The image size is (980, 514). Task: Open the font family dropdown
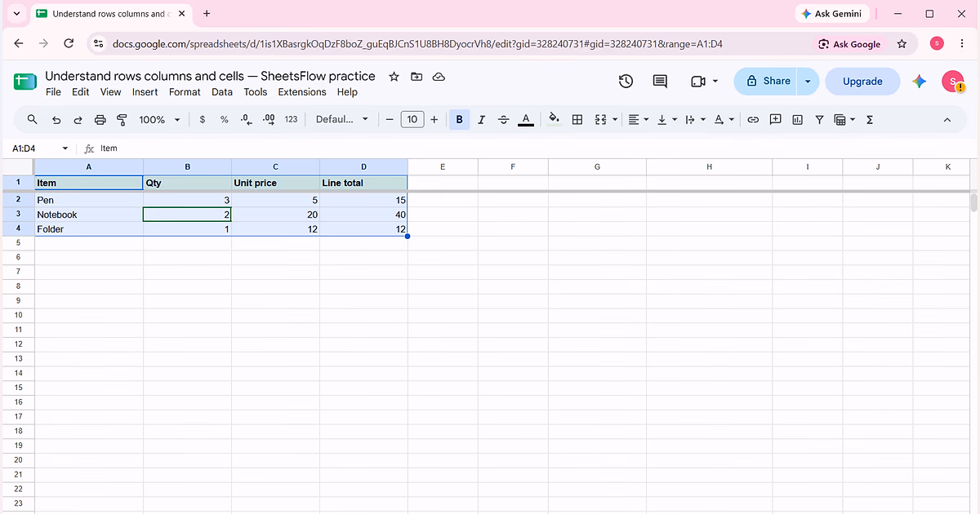[x=342, y=119]
